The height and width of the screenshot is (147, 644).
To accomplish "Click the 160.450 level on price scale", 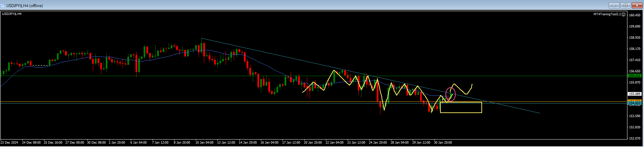I will click(635, 15).
